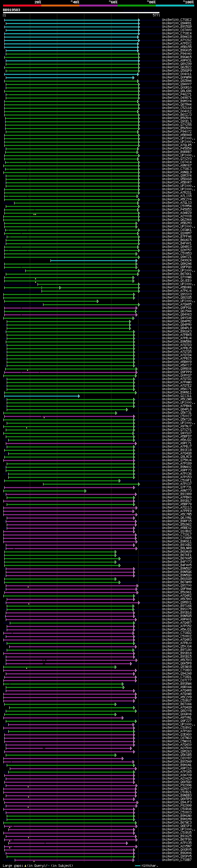This screenshot has width=197, height=868.
Task: Click the short cyan bar of UniRef100_Q2I311
Action: point(42,396)
